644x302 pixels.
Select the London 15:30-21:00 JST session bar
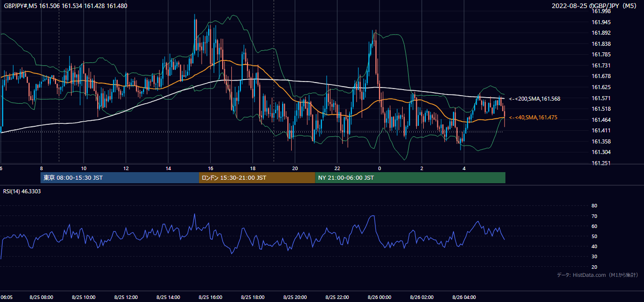pyautogui.click(x=257, y=178)
